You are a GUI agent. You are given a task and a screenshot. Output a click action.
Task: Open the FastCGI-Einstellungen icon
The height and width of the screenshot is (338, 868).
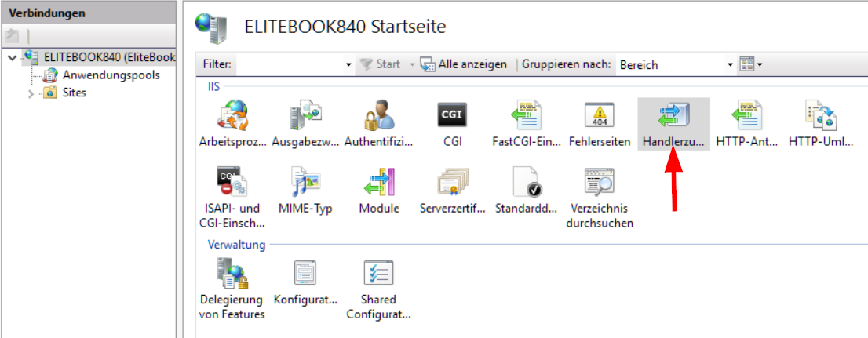[525, 115]
